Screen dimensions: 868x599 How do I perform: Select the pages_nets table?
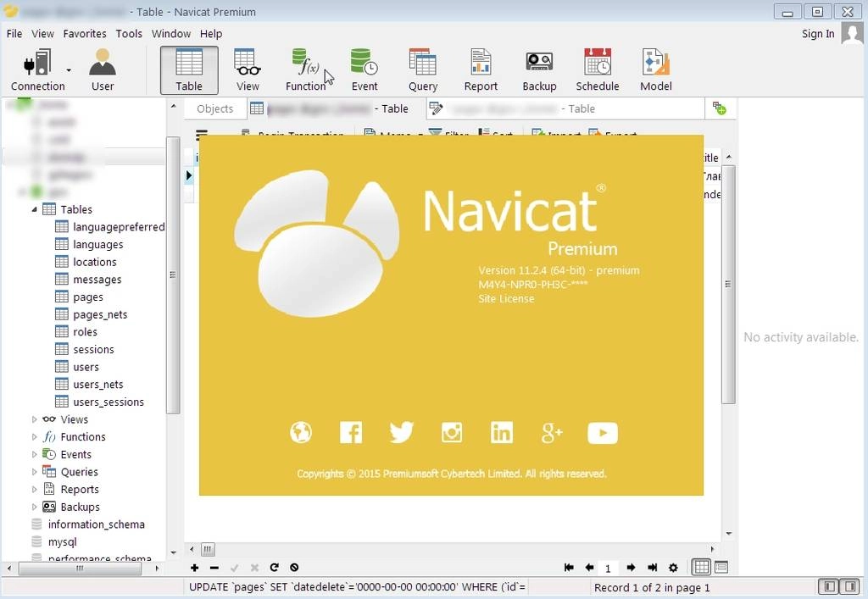[92, 314]
